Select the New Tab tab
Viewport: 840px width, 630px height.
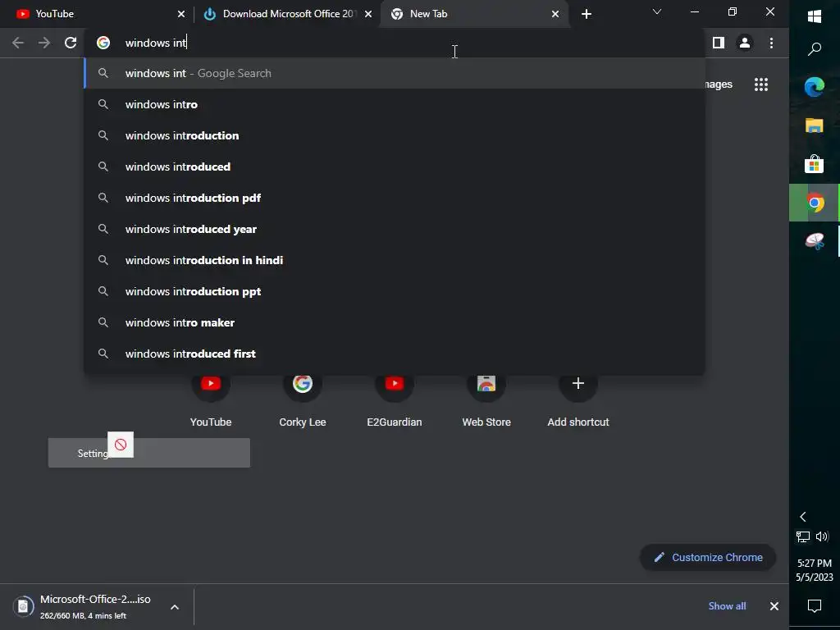[x=474, y=14]
